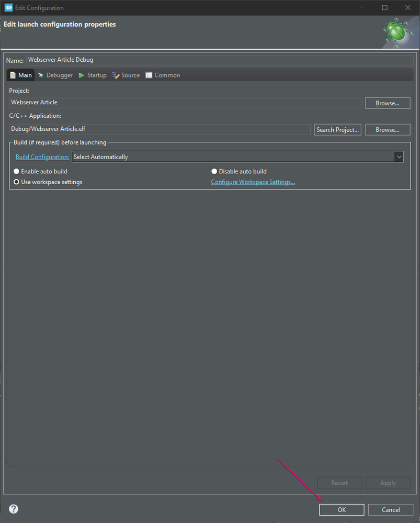Click the Main tab document icon
420x523 pixels.
click(13, 75)
